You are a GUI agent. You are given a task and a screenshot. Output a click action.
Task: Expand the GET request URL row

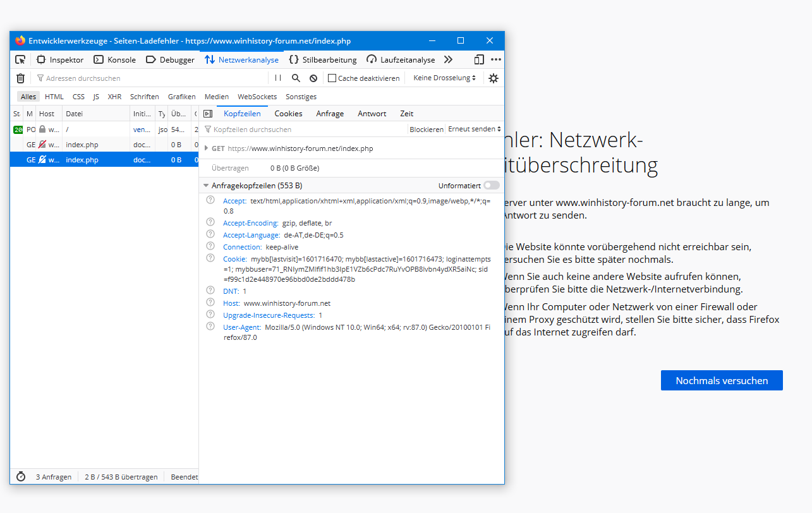206,148
